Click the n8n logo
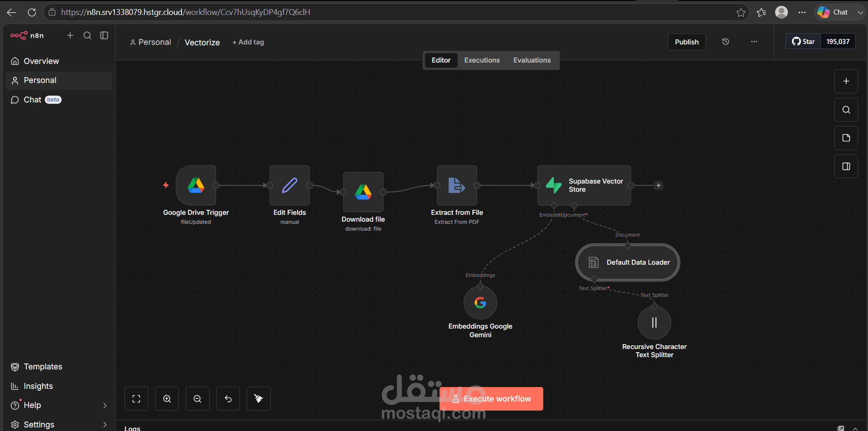The width and height of the screenshot is (868, 431). (27, 35)
